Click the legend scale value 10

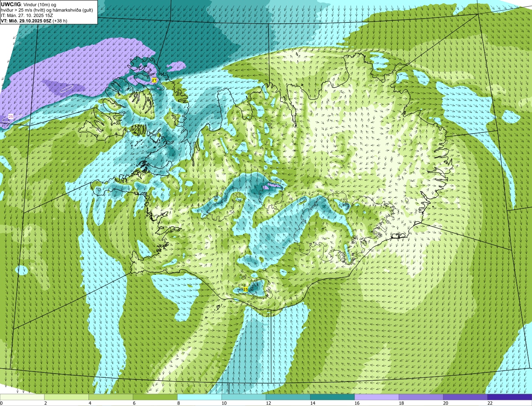coord(224,403)
